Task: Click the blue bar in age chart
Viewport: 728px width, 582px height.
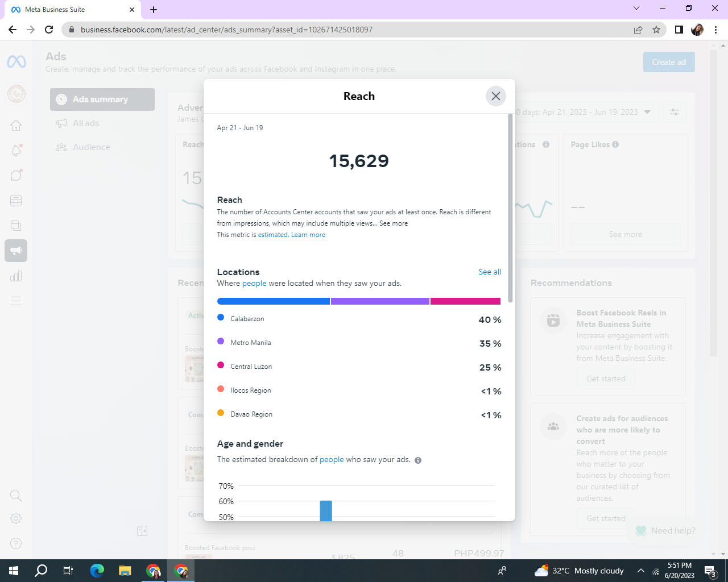Action: pyautogui.click(x=326, y=510)
